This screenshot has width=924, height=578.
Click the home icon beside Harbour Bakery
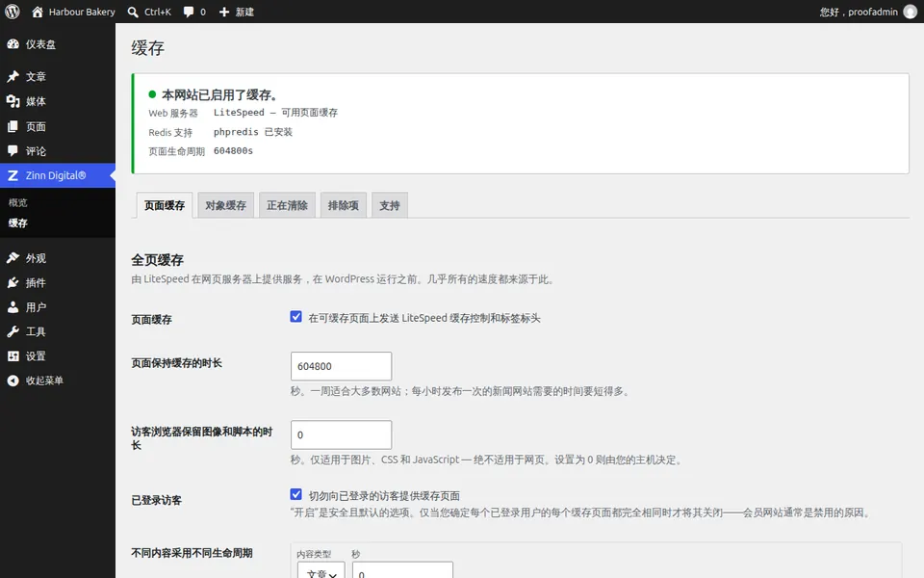[x=38, y=12]
